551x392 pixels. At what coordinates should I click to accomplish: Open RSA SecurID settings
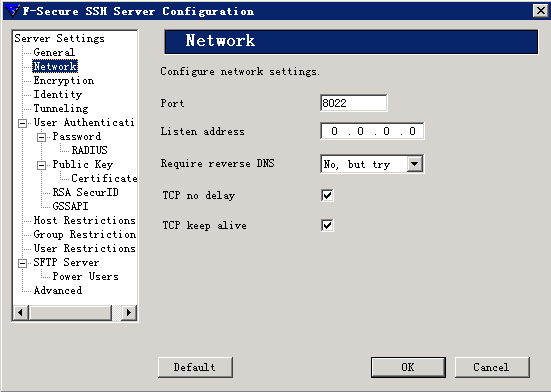[x=85, y=192]
